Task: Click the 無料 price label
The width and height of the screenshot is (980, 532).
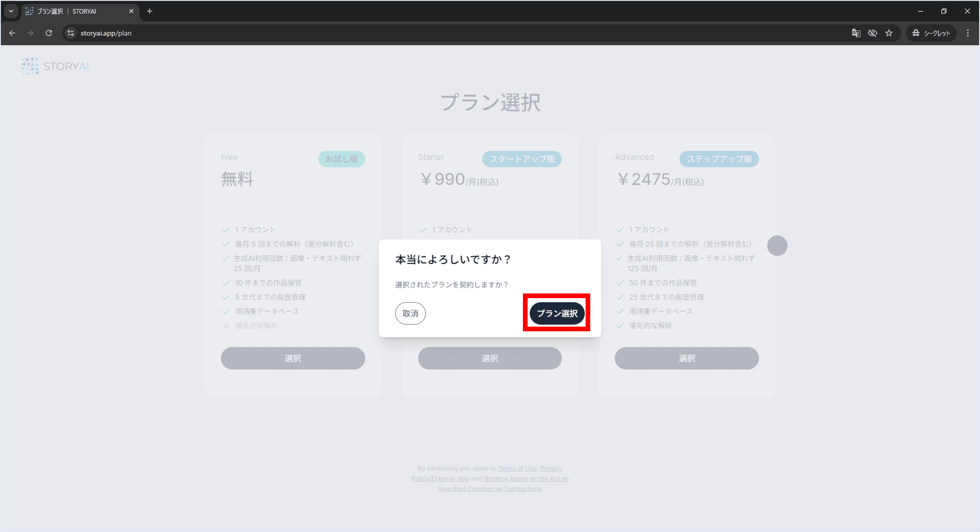Action: [x=237, y=179]
